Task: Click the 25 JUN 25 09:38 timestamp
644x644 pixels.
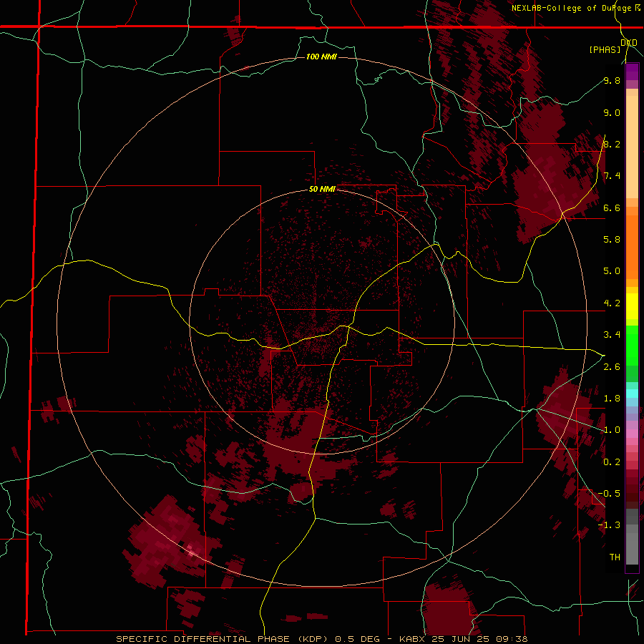Action: pos(479,639)
